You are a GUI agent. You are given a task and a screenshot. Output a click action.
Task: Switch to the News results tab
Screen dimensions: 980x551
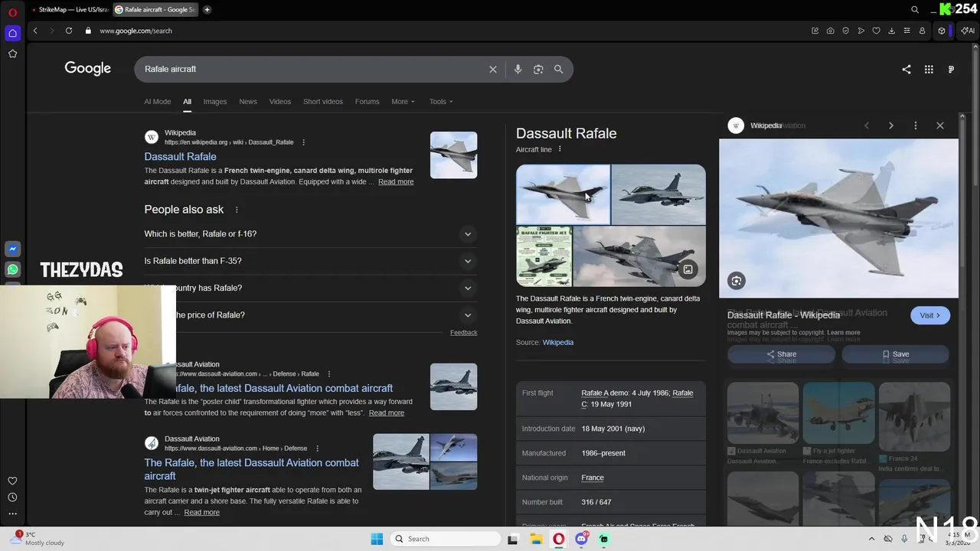pyautogui.click(x=248, y=102)
